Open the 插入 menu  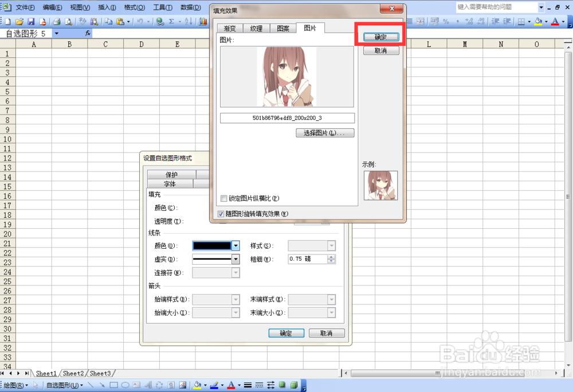[x=108, y=7]
